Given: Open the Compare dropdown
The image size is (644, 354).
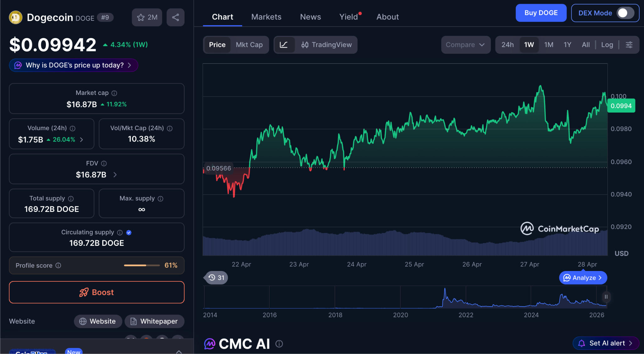Looking at the screenshot, I should click(x=465, y=45).
